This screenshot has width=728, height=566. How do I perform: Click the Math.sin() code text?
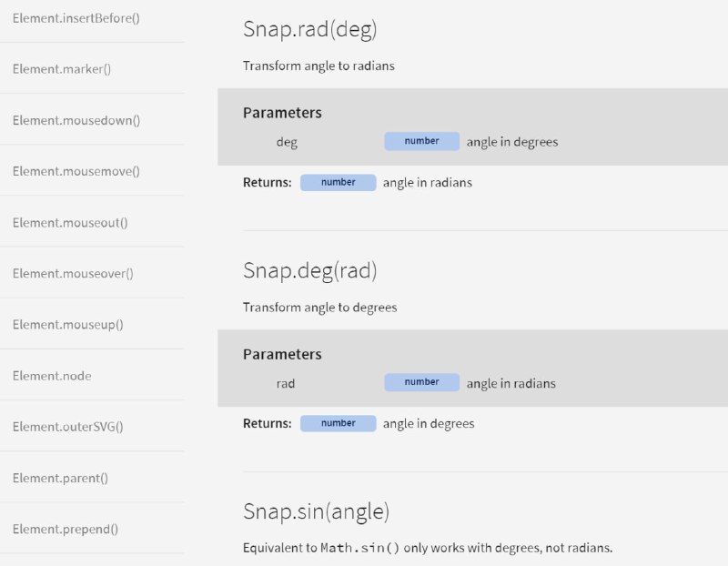click(359, 548)
